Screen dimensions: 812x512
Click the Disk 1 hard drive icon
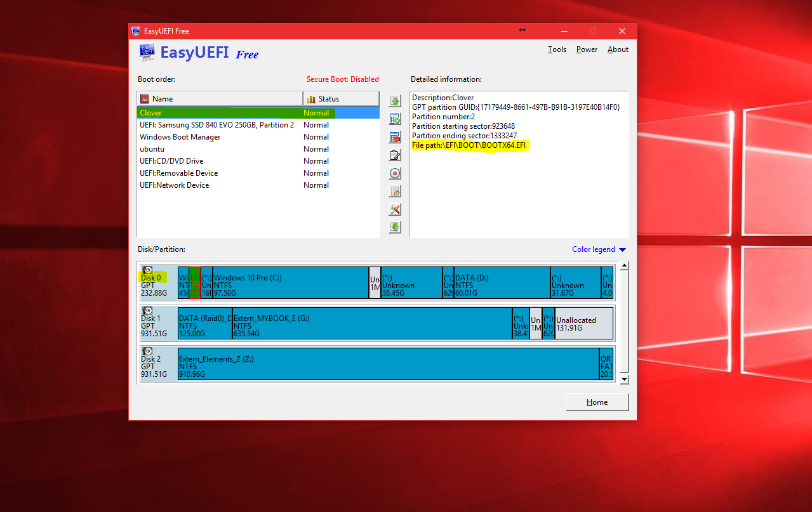(147, 311)
